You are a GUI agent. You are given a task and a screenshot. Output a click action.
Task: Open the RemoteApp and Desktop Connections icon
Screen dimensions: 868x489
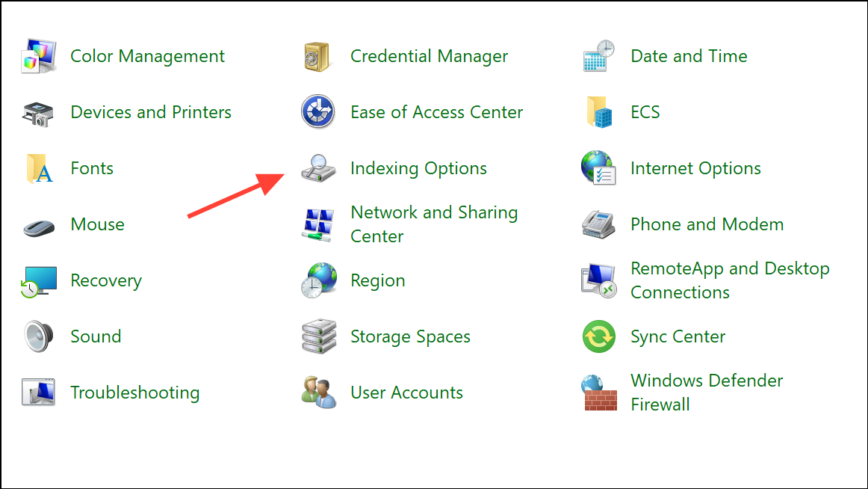599,280
